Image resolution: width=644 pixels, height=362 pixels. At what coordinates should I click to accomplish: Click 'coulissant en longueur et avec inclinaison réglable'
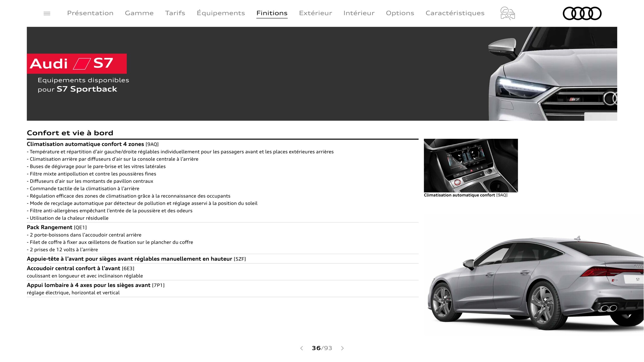click(85, 276)
